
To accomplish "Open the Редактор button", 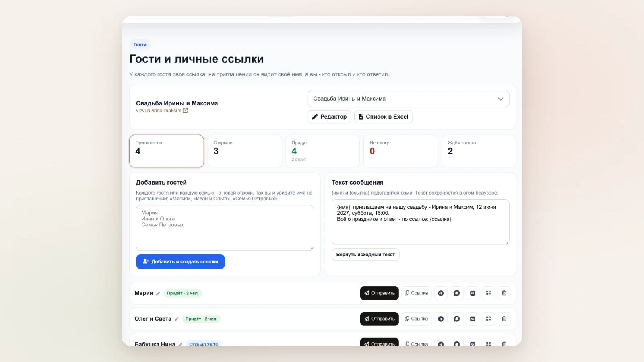I will pos(329,117).
